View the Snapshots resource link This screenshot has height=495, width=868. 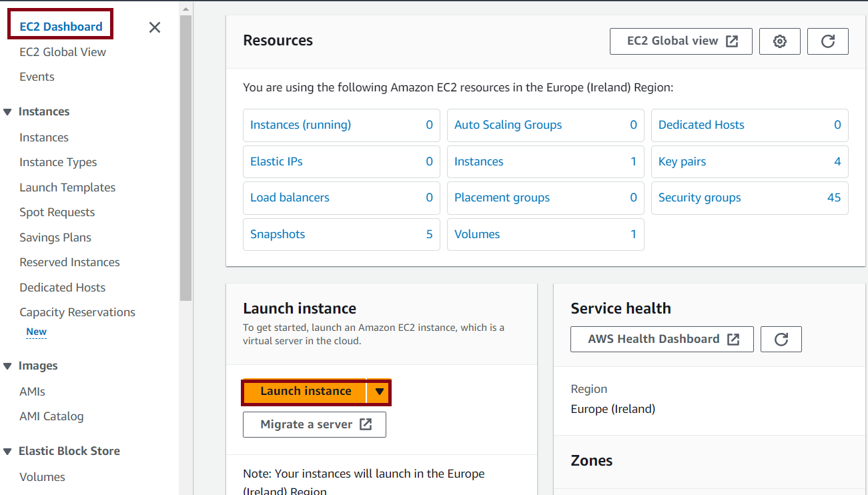click(278, 234)
